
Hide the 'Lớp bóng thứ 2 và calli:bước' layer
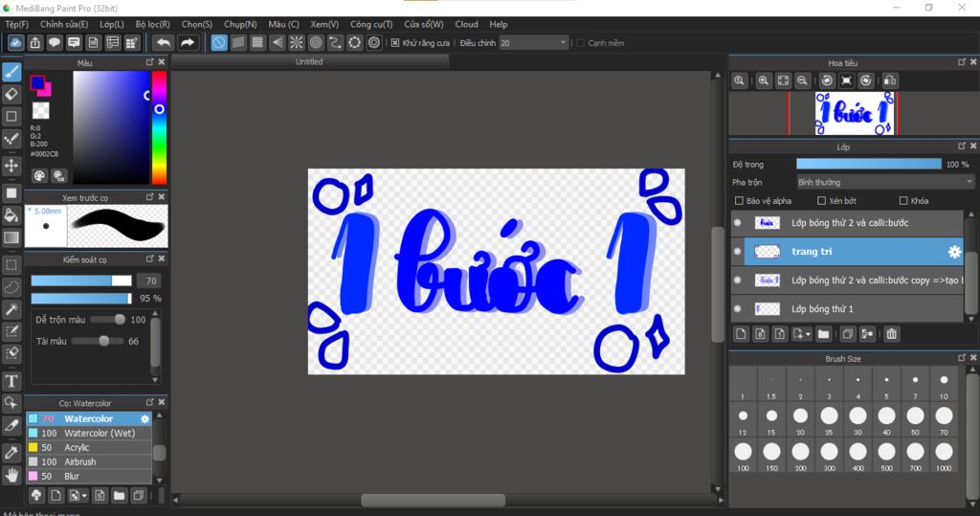pyautogui.click(x=738, y=223)
